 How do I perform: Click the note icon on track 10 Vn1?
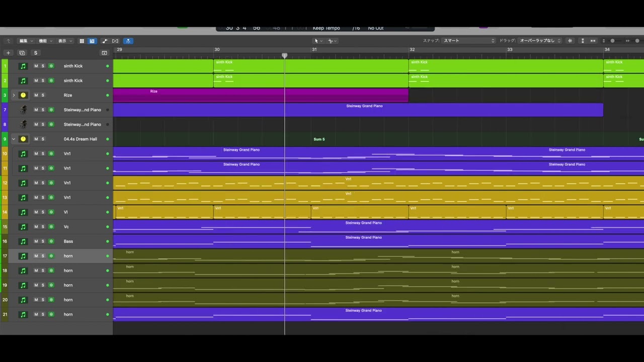pos(23,153)
